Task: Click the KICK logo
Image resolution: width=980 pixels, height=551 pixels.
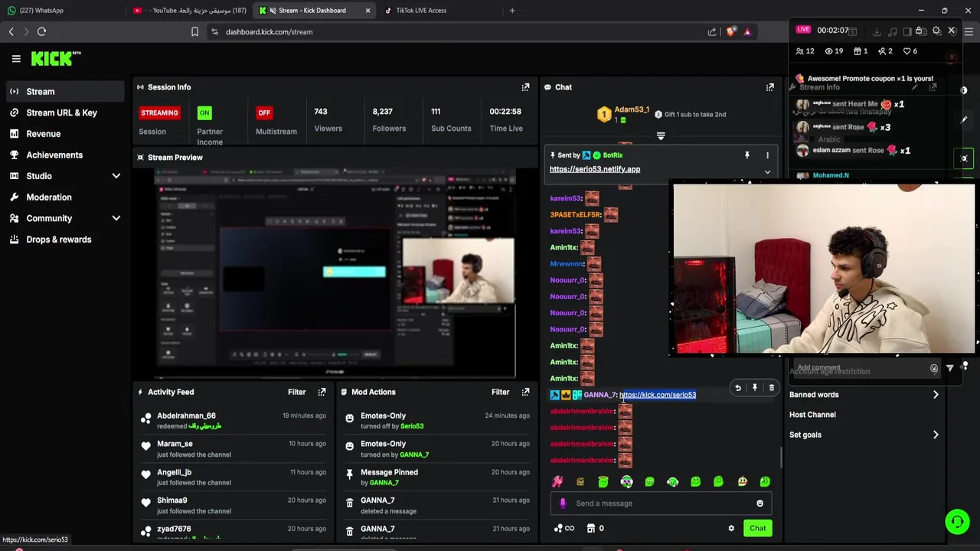Action: tap(56, 58)
